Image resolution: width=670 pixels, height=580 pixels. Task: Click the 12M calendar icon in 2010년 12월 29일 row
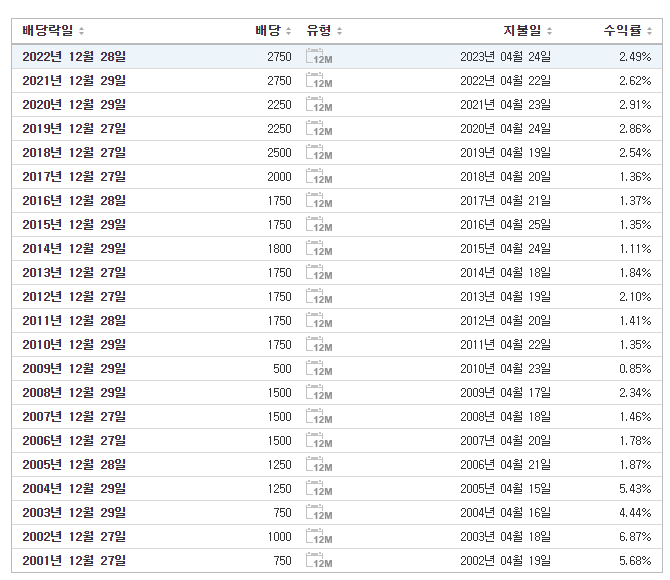tap(319, 344)
